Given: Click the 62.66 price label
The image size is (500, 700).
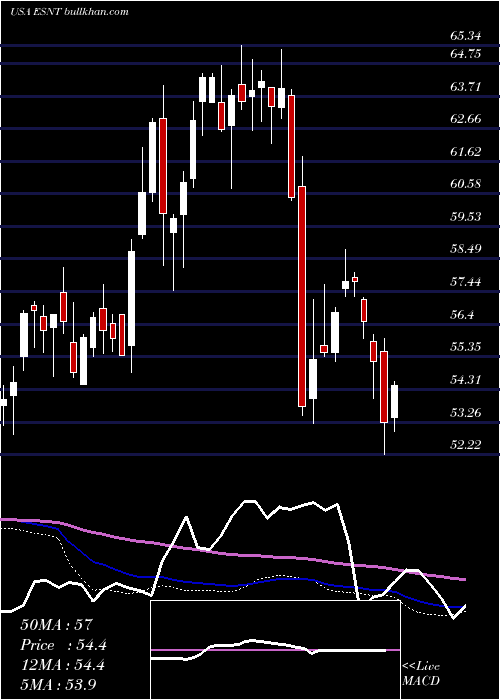Looking at the screenshot, I should point(466,119).
